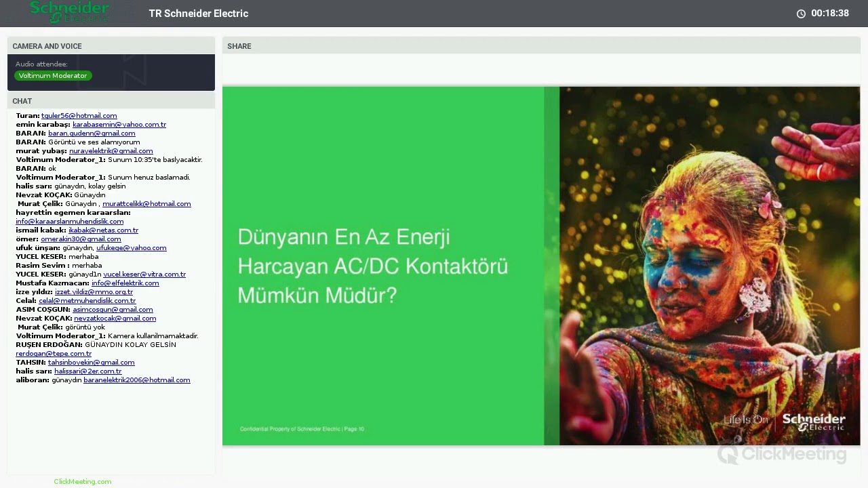Screen dimensions: 868x488
Task: Click the Schneider Electric logo in header
Action: click(69, 12)
